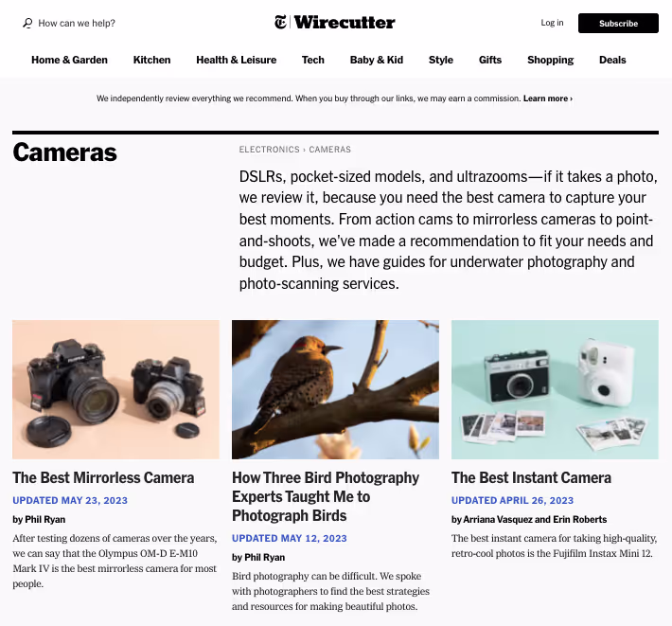Image resolution: width=672 pixels, height=626 pixels.
Task: Click the instant cameras thumbnail image
Action: 555,390
